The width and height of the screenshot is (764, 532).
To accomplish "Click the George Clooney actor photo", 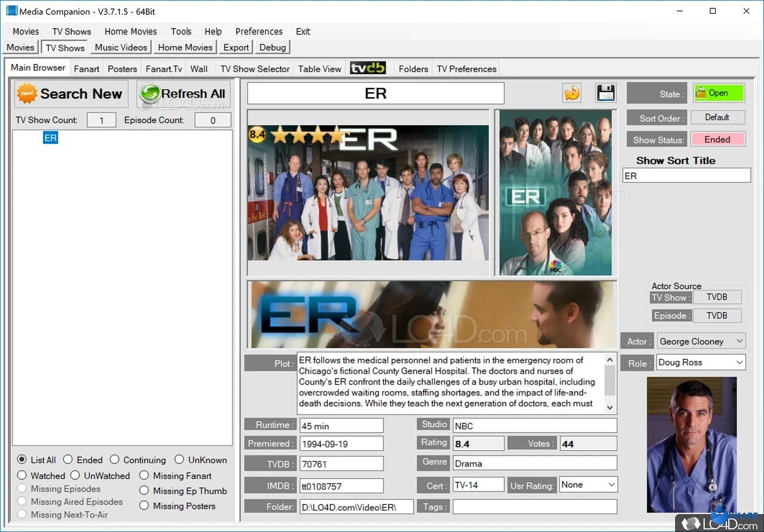I will (x=692, y=444).
